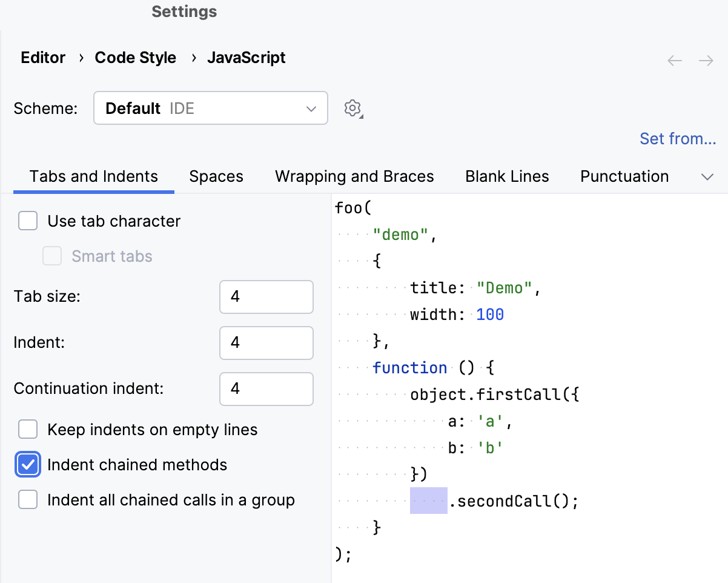
Task: Collapse extra settings tabs via the chevron
Action: tap(707, 177)
